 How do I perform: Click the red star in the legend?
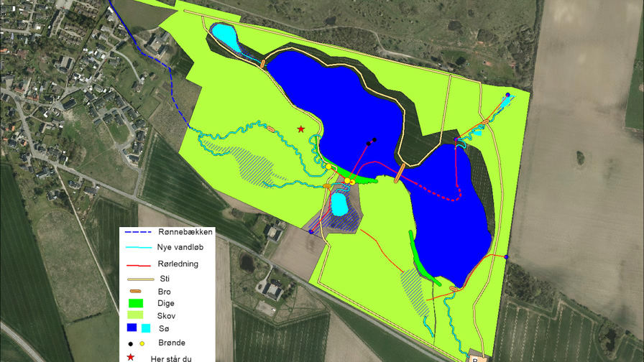131,357
